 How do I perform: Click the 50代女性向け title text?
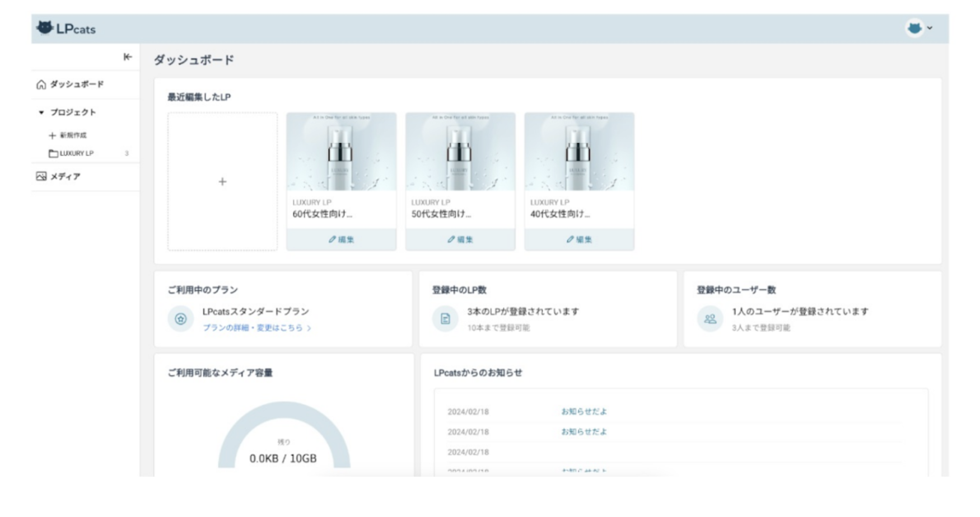(441, 214)
